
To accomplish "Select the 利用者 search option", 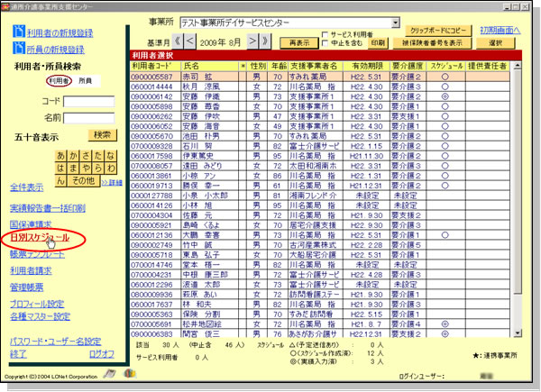I will [59, 81].
